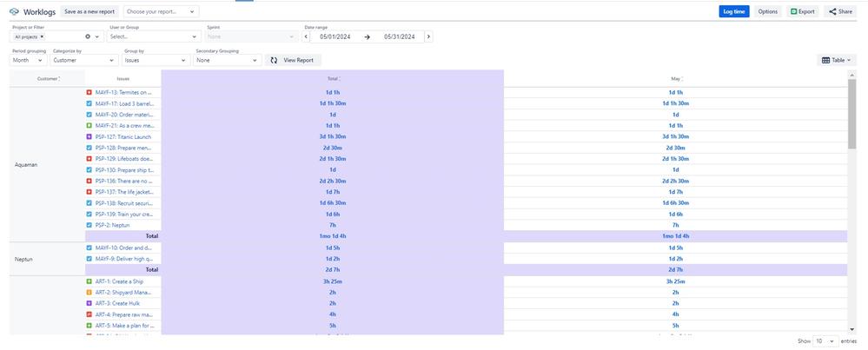Open issue ART-3: Create Hulk
This screenshot has height=350, width=868.
tap(117, 303)
